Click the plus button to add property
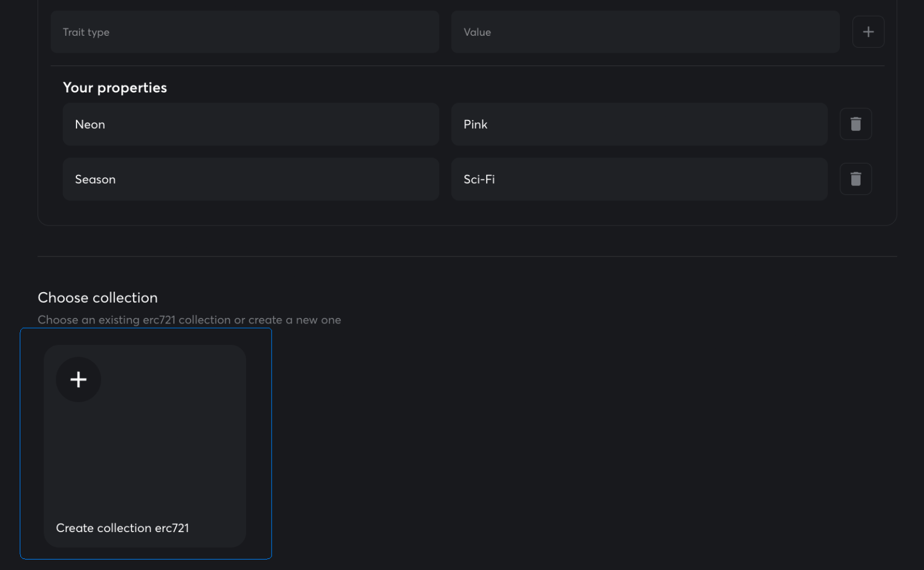This screenshot has width=924, height=570. click(868, 32)
